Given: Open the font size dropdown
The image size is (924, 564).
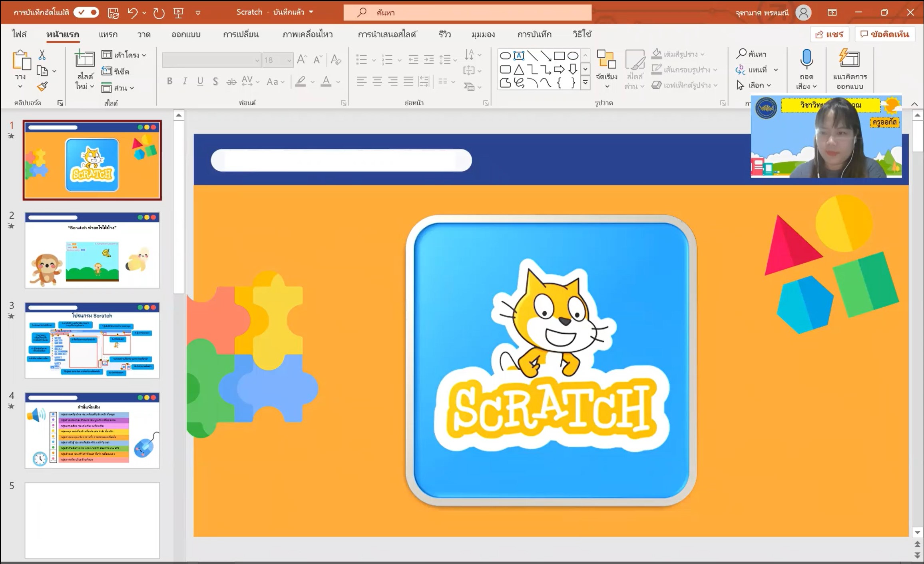Looking at the screenshot, I should tap(289, 60).
